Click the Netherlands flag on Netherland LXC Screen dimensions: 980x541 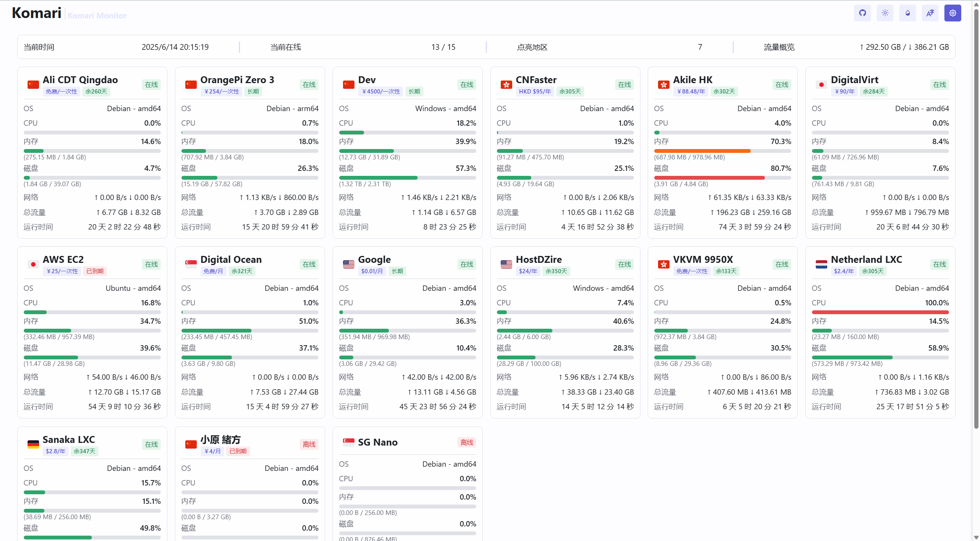coord(821,264)
